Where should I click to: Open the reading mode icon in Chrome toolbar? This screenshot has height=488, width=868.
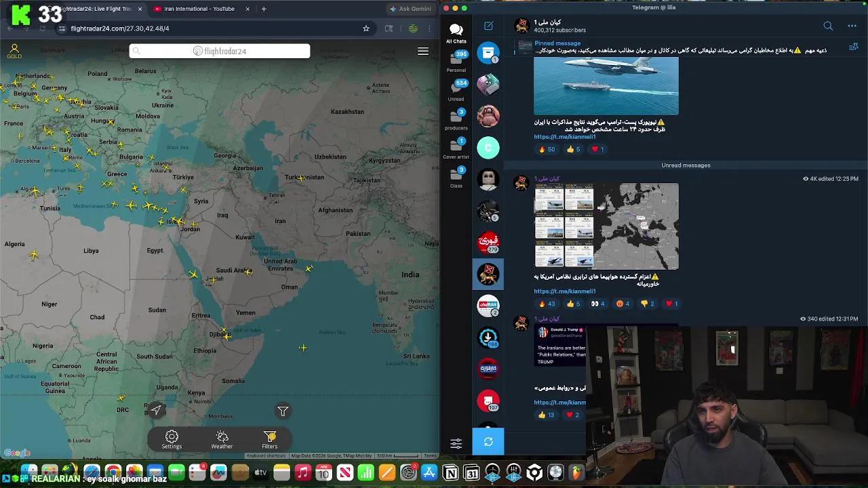pos(389,28)
